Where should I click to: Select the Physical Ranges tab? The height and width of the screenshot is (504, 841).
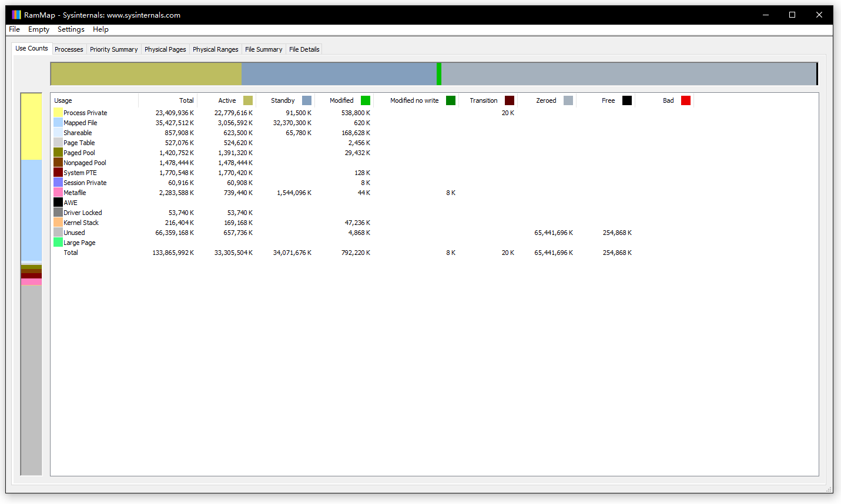(x=215, y=49)
